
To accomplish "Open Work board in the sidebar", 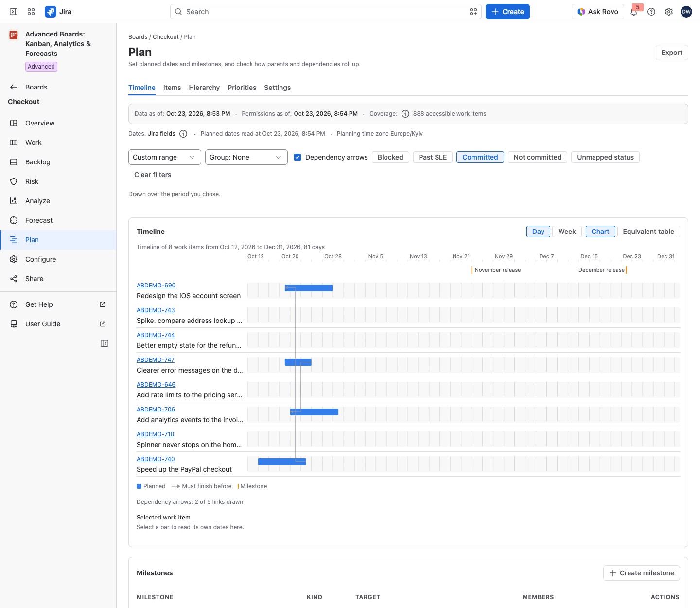I will [x=58, y=143].
